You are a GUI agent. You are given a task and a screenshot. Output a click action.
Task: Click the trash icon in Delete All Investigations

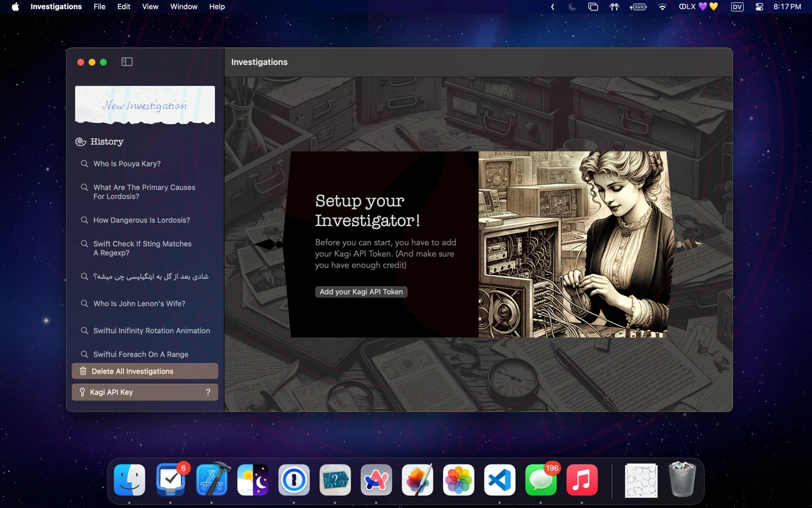(x=83, y=371)
